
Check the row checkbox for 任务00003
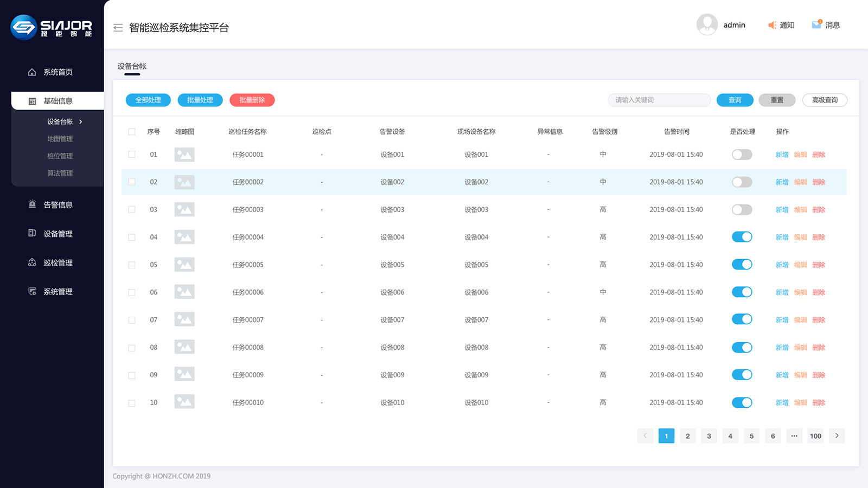(x=131, y=209)
